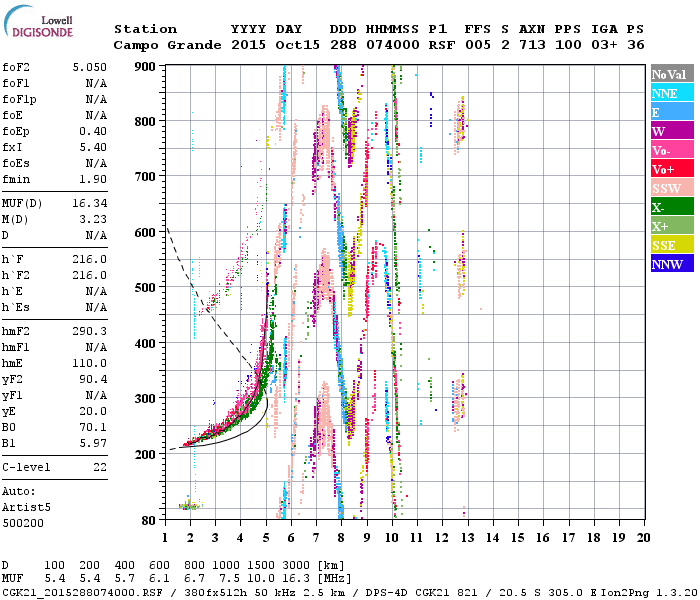The height and width of the screenshot is (600, 700).
Task: Select the X+ light green legend swatch
Action: pyautogui.click(x=672, y=225)
